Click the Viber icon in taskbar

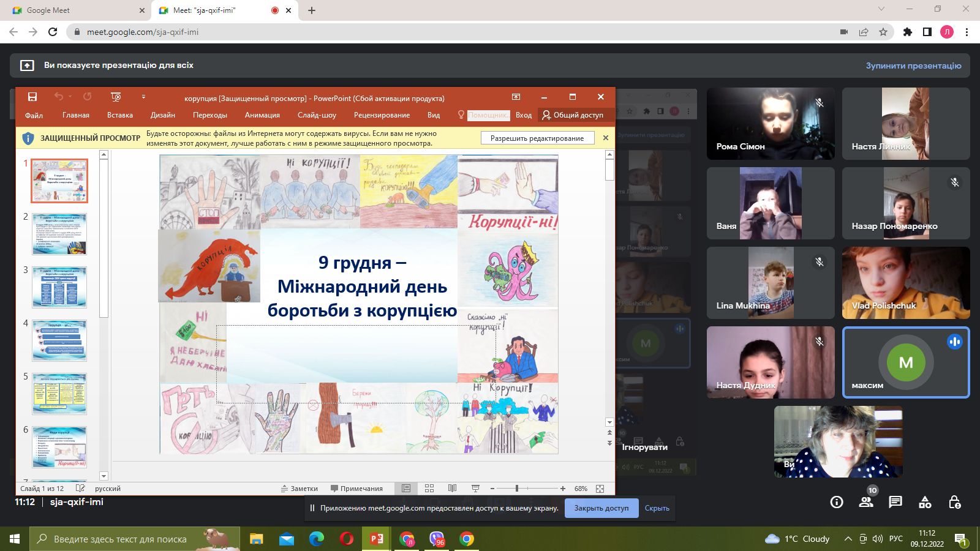click(x=437, y=539)
